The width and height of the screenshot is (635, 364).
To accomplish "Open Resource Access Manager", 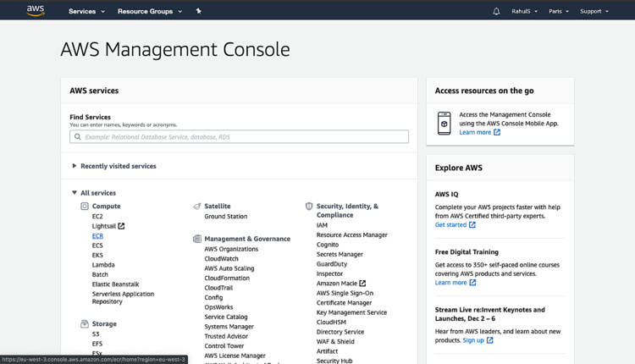I will point(352,234).
